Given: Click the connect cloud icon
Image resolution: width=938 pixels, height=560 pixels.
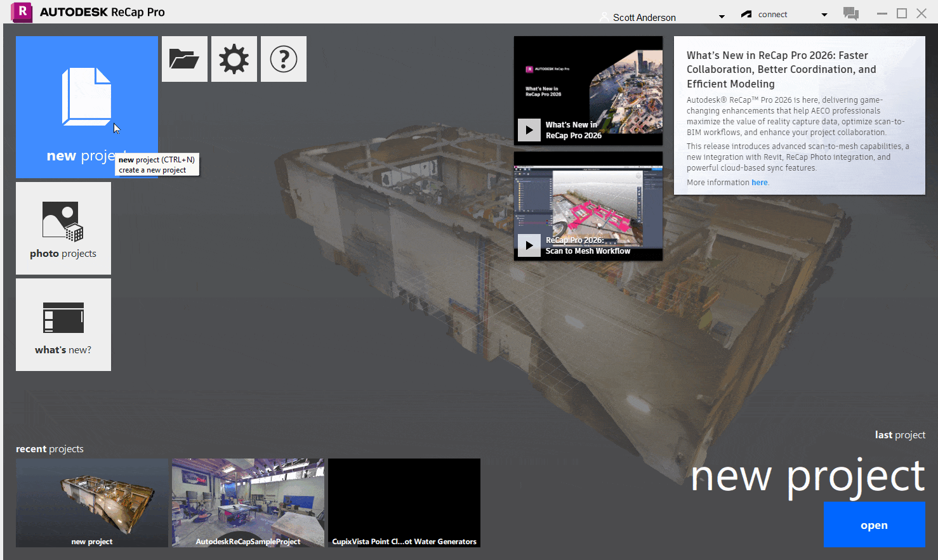Looking at the screenshot, I should coord(745,13).
